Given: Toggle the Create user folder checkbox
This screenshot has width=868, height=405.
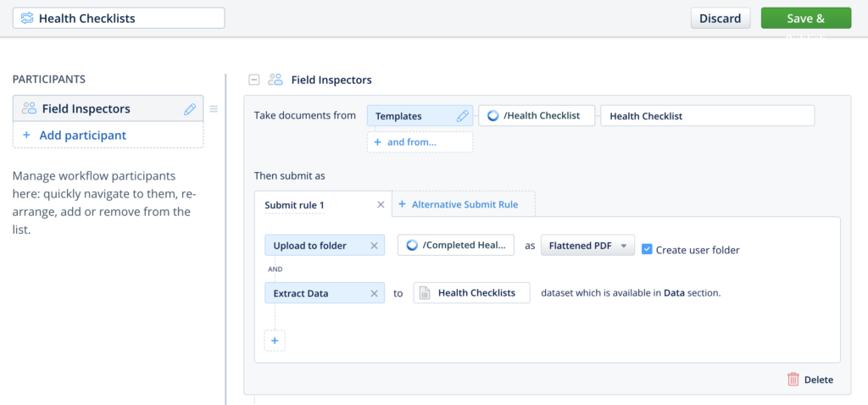Looking at the screenshot, I should coord(647,249).
